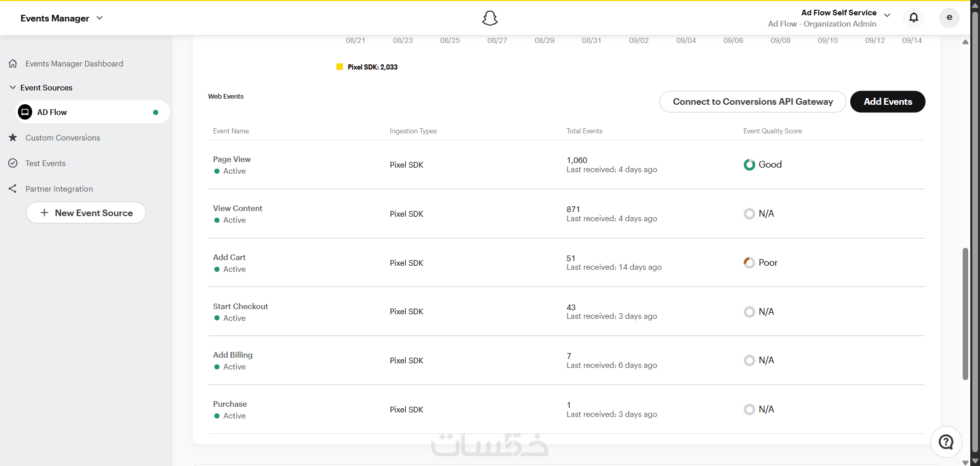Click the checkmark icon for Test Events

tap(13, 164)
